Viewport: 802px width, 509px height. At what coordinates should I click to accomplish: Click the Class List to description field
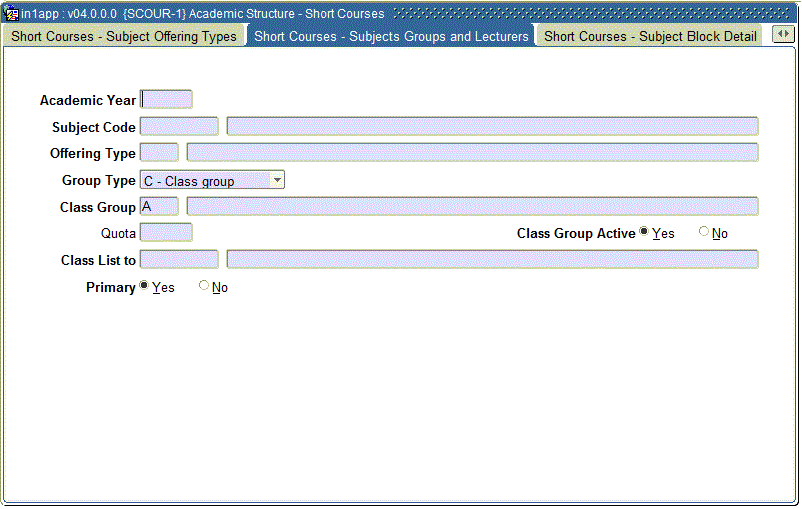coord(492,259)
